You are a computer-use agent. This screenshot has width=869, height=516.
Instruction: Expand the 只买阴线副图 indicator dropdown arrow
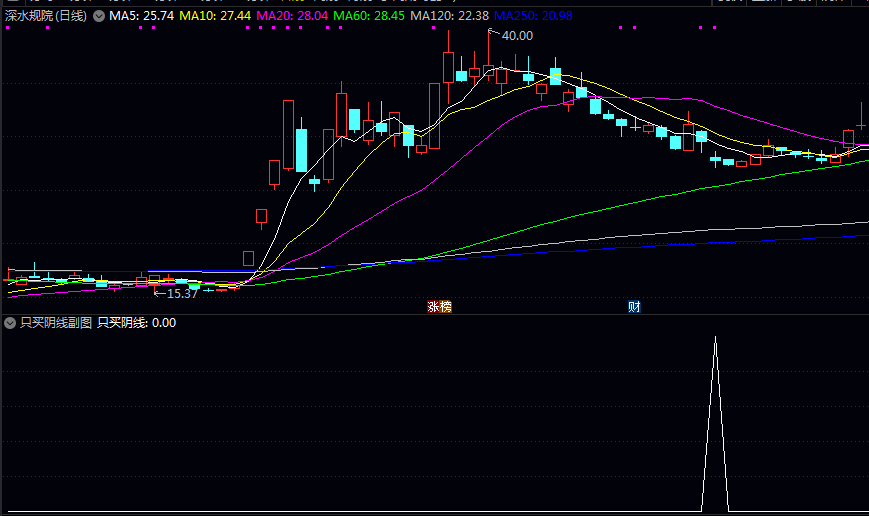(x=10, y=323)
